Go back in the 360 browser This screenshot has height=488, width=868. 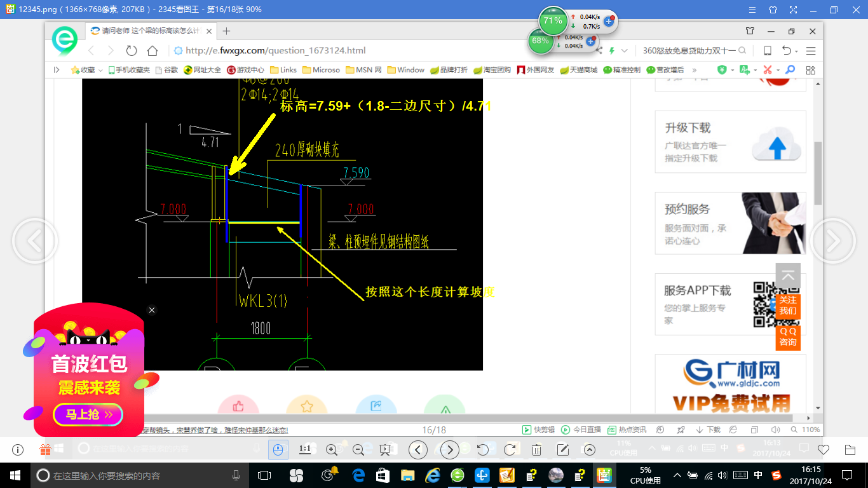tap(91, 51)
